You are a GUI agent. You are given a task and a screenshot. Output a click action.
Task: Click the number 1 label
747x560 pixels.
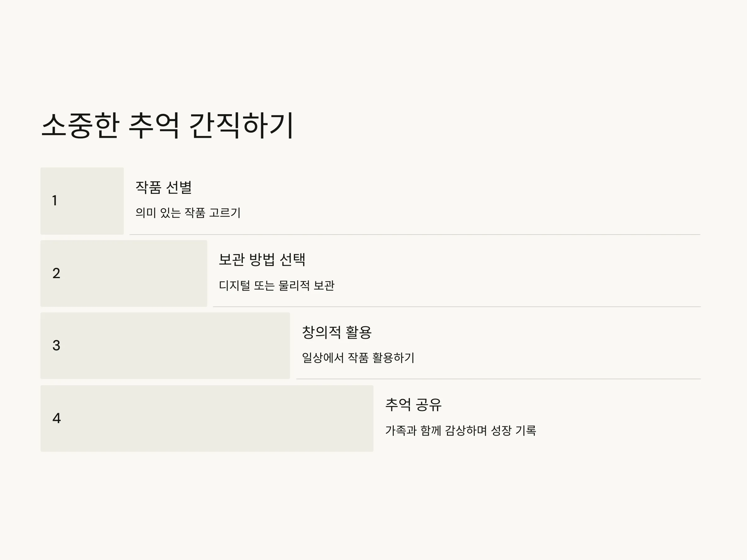click(x=55, y=200)
